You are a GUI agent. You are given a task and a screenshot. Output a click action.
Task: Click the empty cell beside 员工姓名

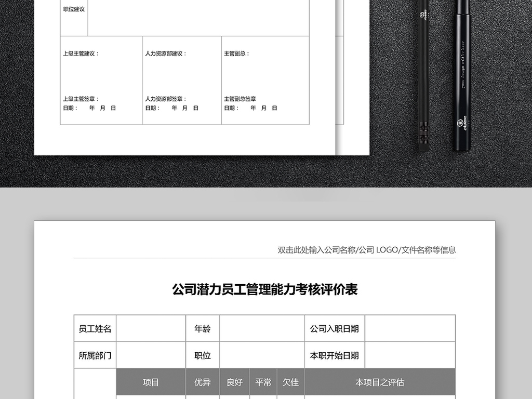click(x=151, y=328)
